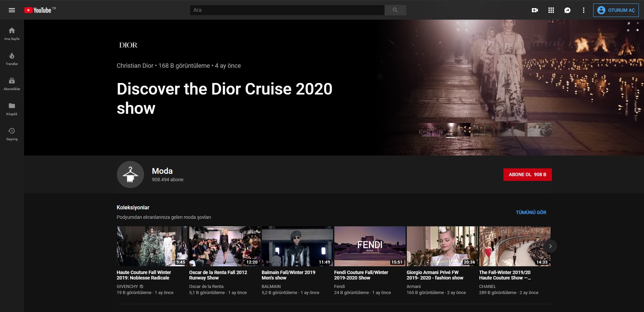Play the Givenchy Haute Couture video thumbnail
This screenshot has width=644, height=312.
tap(152, 246)
